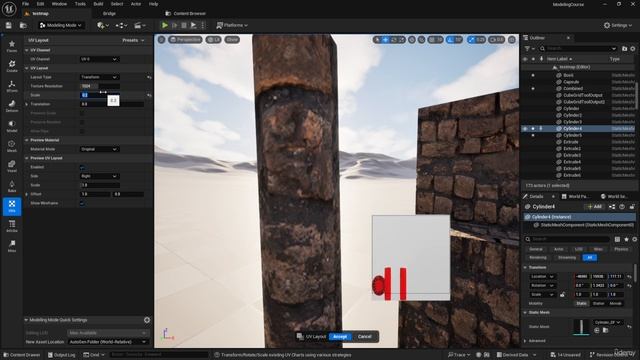Switch to the Content Browser tab
The width and height of the screenshot is (640, 360).
(186, 13)
